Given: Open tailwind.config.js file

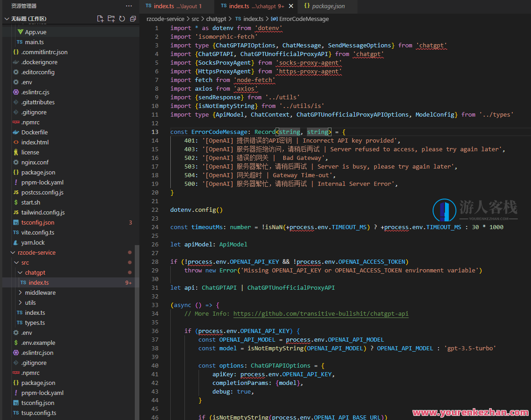Looking at the screenshot, I should [x=43, y=212].
